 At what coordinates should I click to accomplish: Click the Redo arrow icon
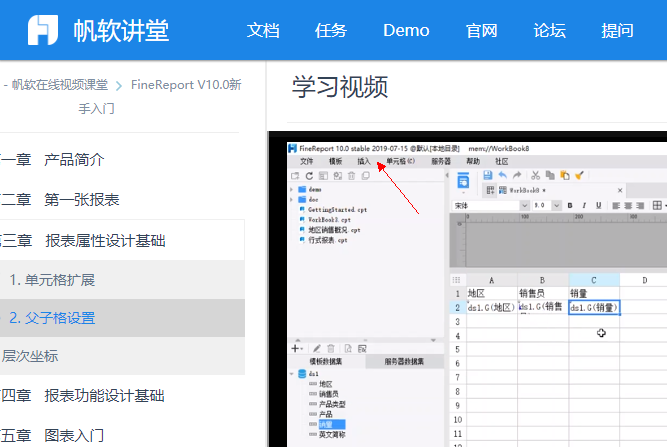click(517, 175)
